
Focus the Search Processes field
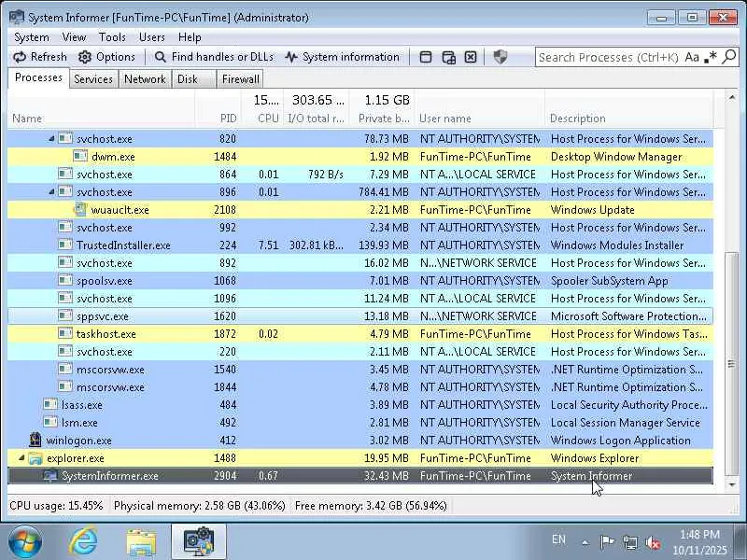(x=608, y=57)
